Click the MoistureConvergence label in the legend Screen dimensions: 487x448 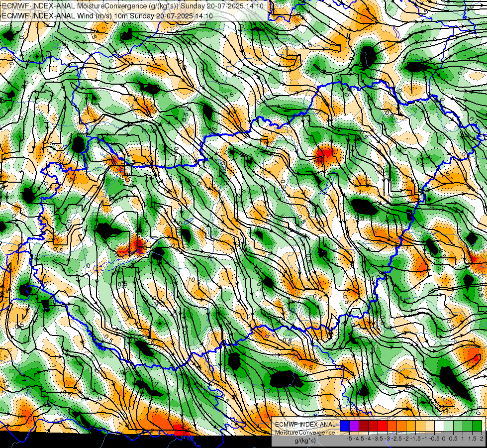(x=305, y=433)
